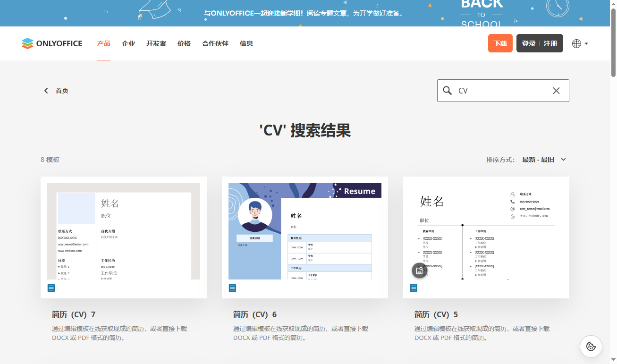The width and height of the screenshot is (617, 364).
Task: Clear the CV search text
Action: tap(556, 91)
